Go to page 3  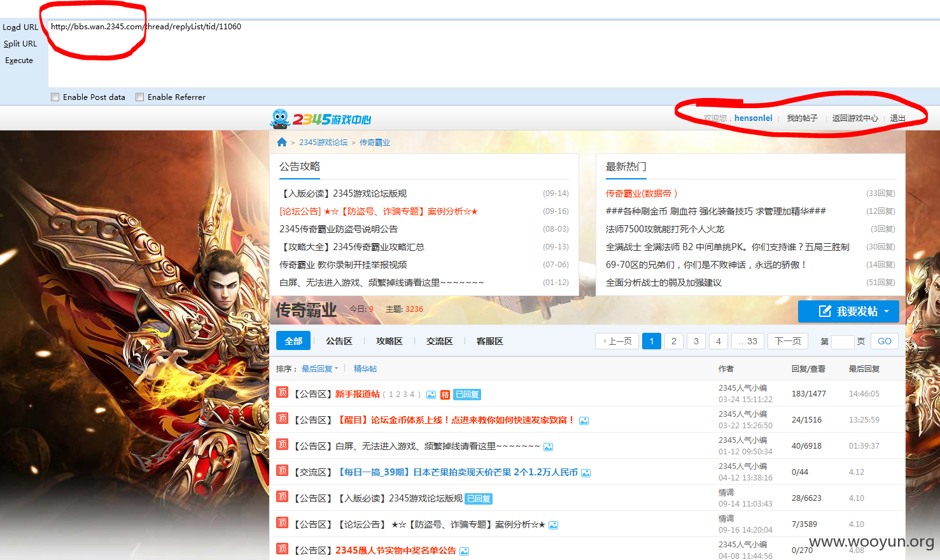[696, 341]
